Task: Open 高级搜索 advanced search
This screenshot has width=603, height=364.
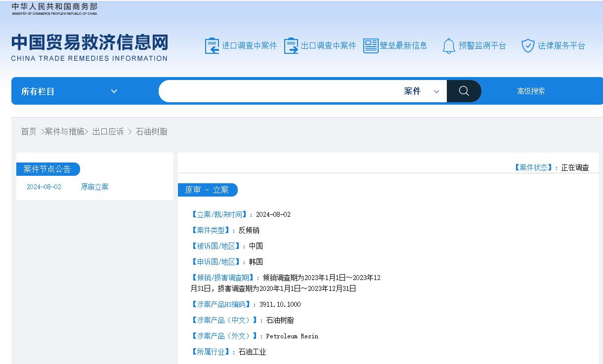Action: click(x=531, y=91)
